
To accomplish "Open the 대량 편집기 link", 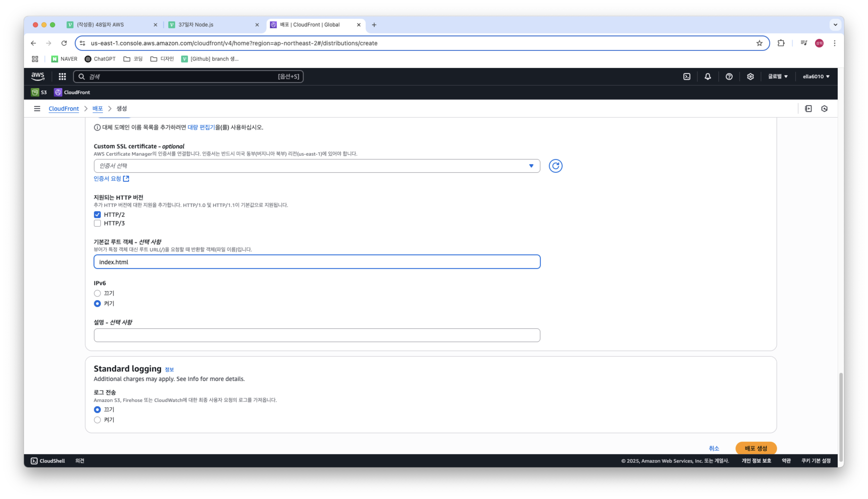I will point(201,127).
